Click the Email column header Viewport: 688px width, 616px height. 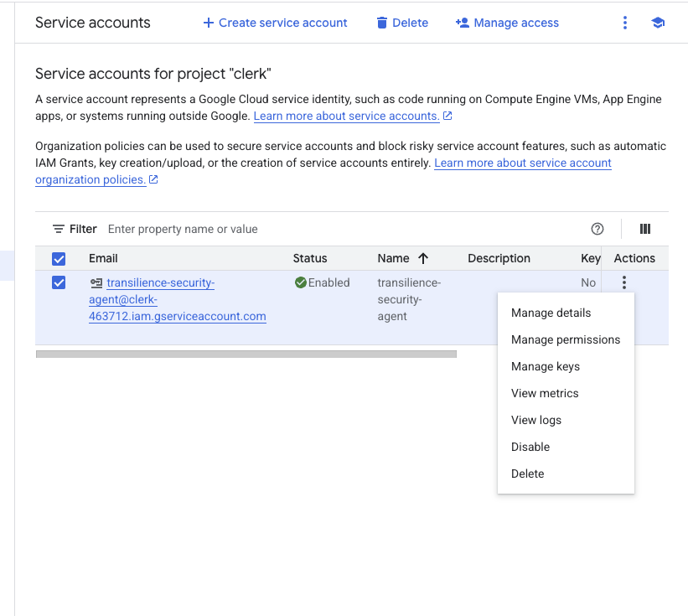click(x=103, y=258)
